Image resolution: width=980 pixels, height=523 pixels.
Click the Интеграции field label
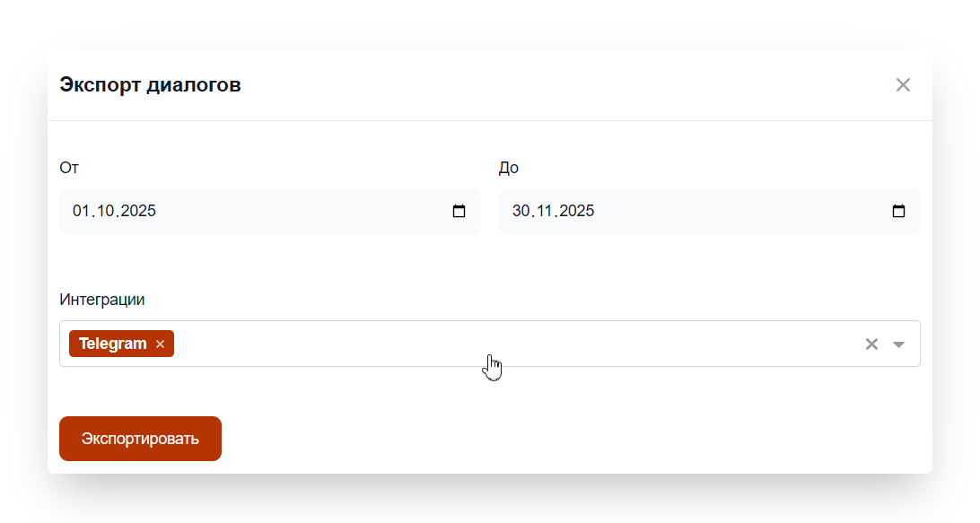point(101,300)
